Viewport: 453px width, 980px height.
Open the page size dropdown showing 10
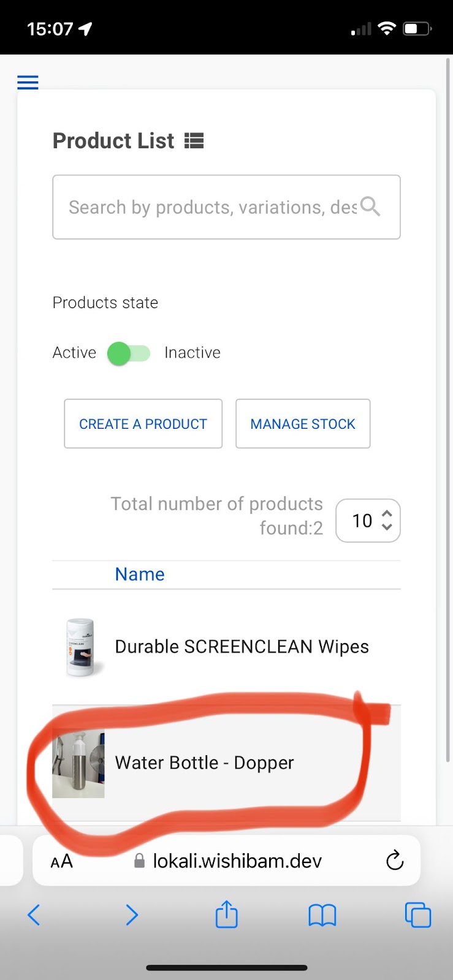coord(368,521)
